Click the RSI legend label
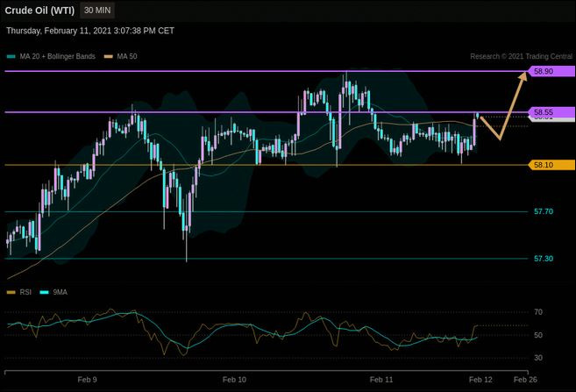Viewport: 576px width, 392px height. point(25,292)
